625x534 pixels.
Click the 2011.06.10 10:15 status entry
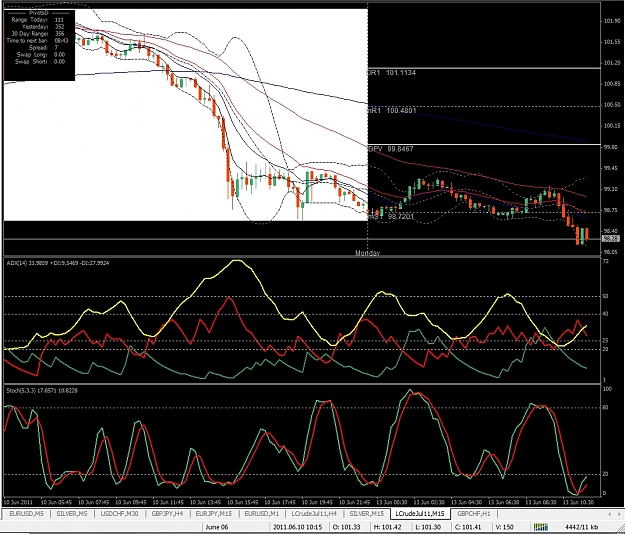click(297, 527)
